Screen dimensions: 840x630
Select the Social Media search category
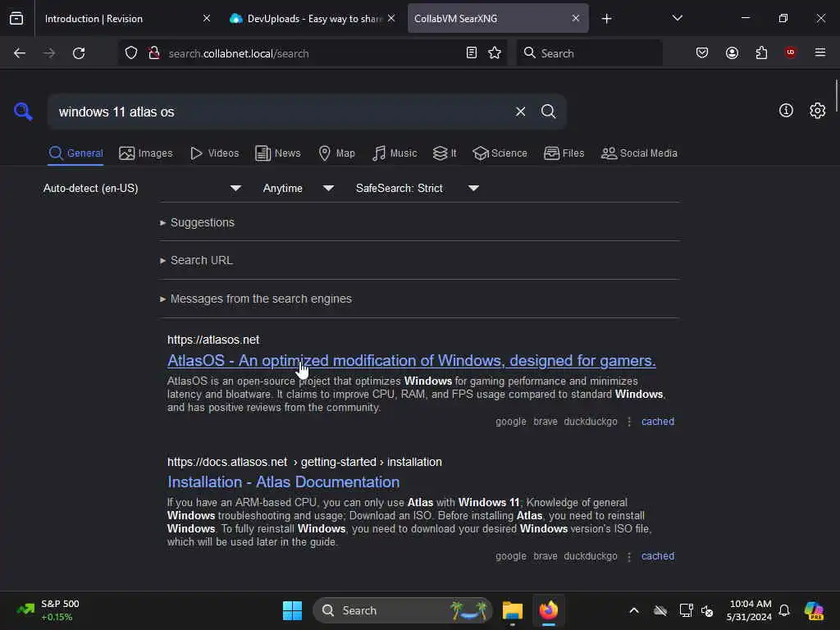[x=639, y=153]
